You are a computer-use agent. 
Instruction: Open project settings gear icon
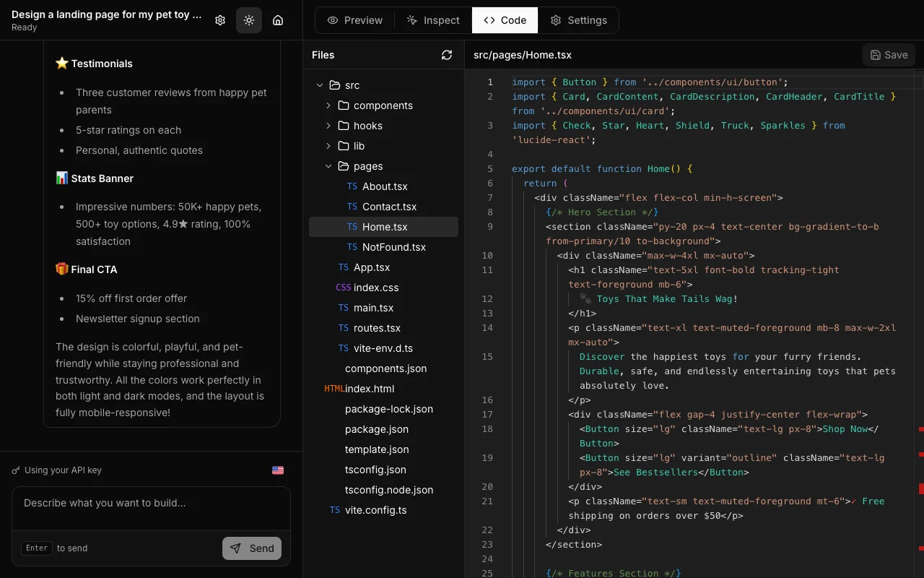click(x=220, y=20)
